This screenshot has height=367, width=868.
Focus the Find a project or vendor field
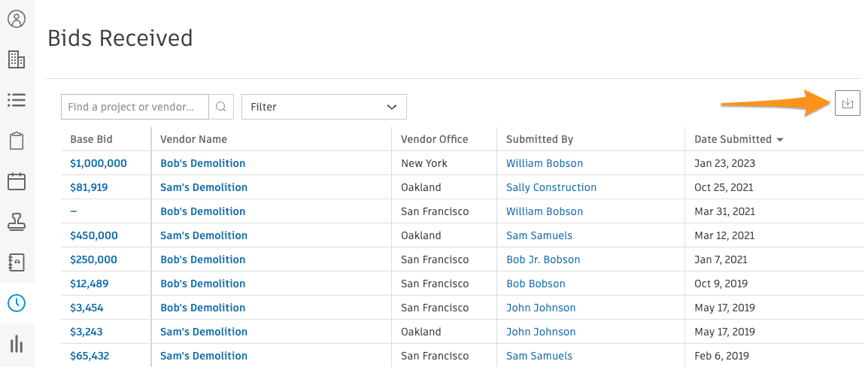tap(135, 107)
